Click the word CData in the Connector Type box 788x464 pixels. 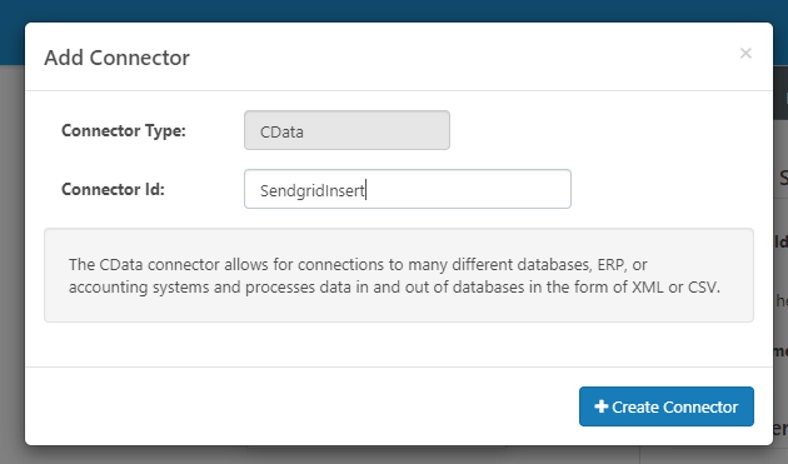(x=282, y=130)
